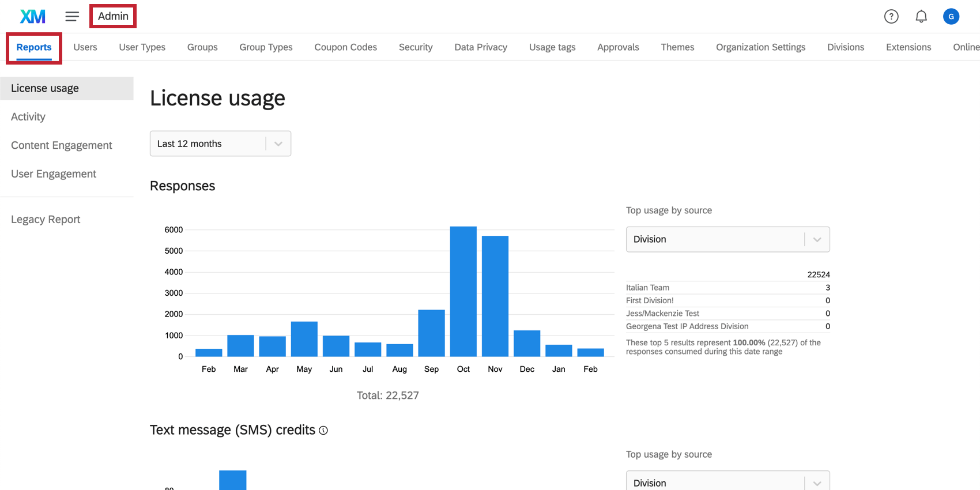Click the SMS credits info icon
Viewport: 980px width, 490px height.
(x=323, y=431)
